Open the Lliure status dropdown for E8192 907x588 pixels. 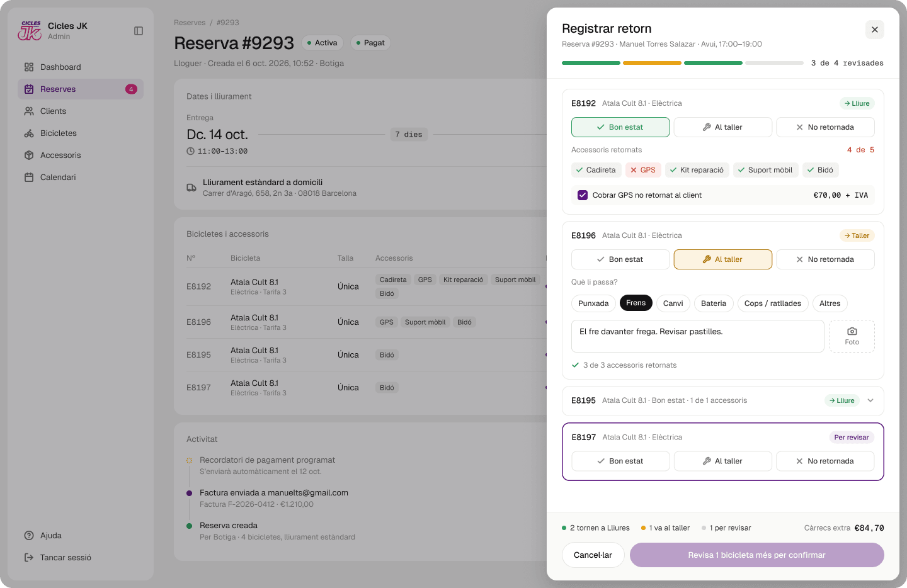857,103
